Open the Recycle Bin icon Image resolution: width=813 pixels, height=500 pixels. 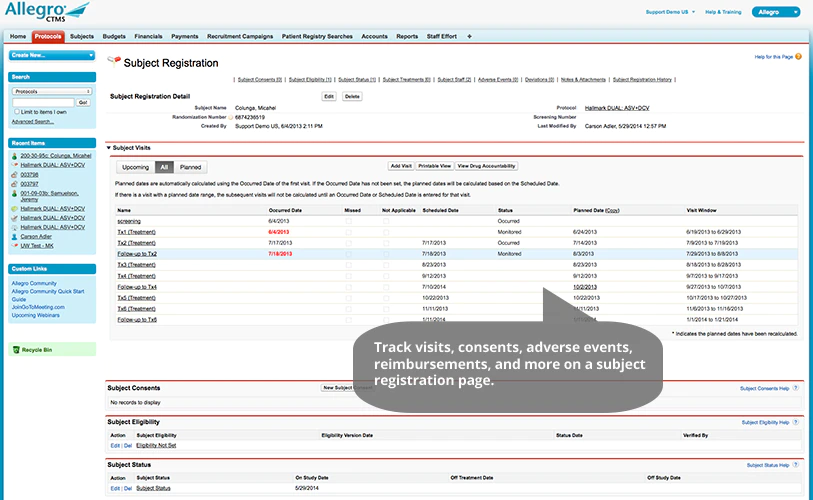pyautogui.click(x=16, y=350)
